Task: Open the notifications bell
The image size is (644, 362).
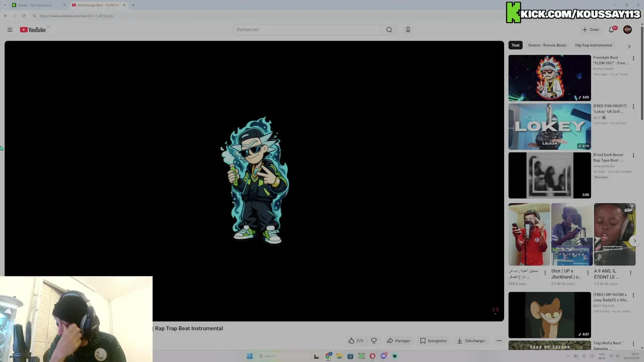Action: [x=612, y=30]
